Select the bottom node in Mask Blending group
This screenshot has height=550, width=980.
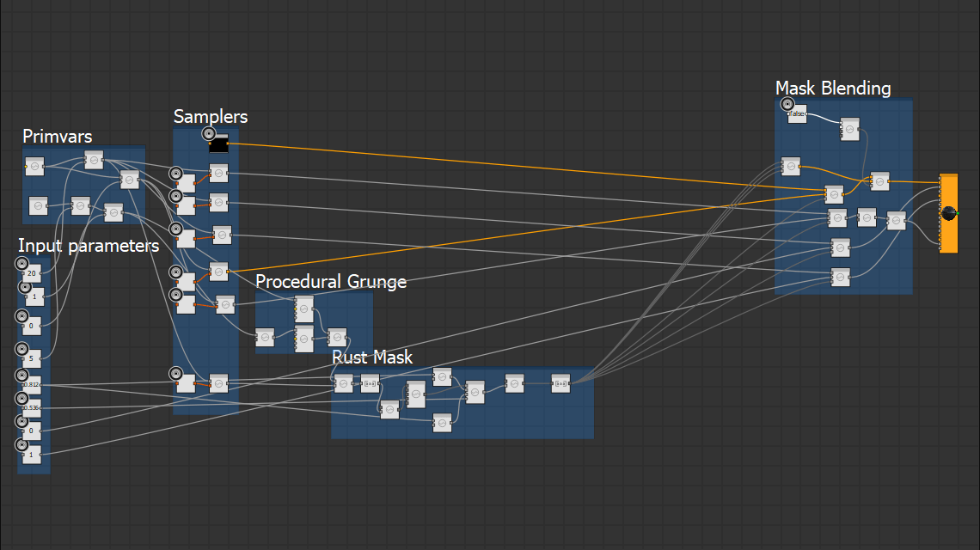pos(840,277)
